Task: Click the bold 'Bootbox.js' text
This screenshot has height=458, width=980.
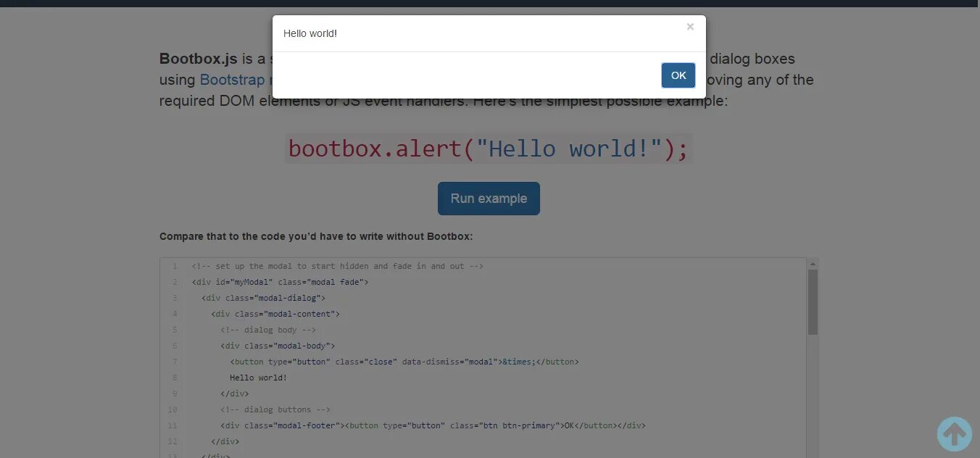Action: 199,59
